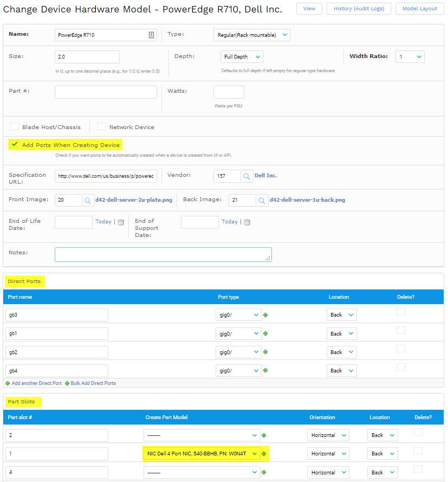
Task: Open d42-dell-server-1u-back.png link
Action: tap(307, 200)
